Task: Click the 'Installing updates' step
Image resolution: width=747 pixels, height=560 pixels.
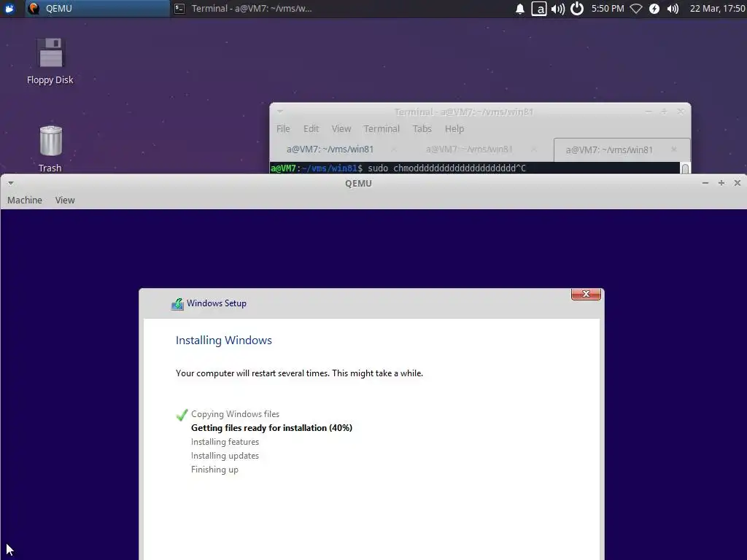Action: click(x=225, y=455)
